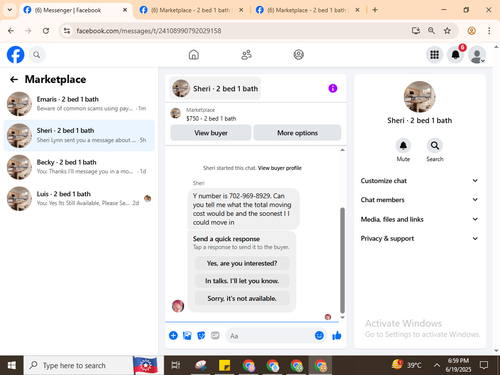This screenshot has width=500, height=375.
Task: Send a thumbs up like
Action: (x=337, y=335)
